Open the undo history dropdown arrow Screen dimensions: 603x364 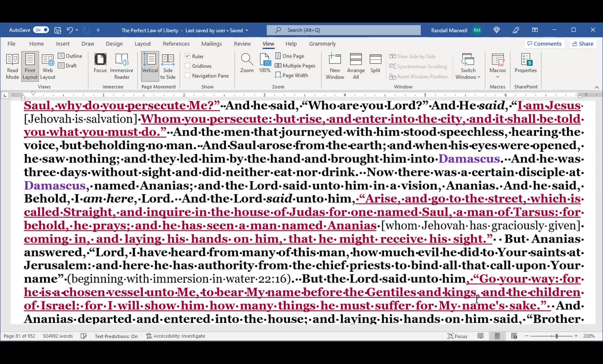(x=77, y=30)
